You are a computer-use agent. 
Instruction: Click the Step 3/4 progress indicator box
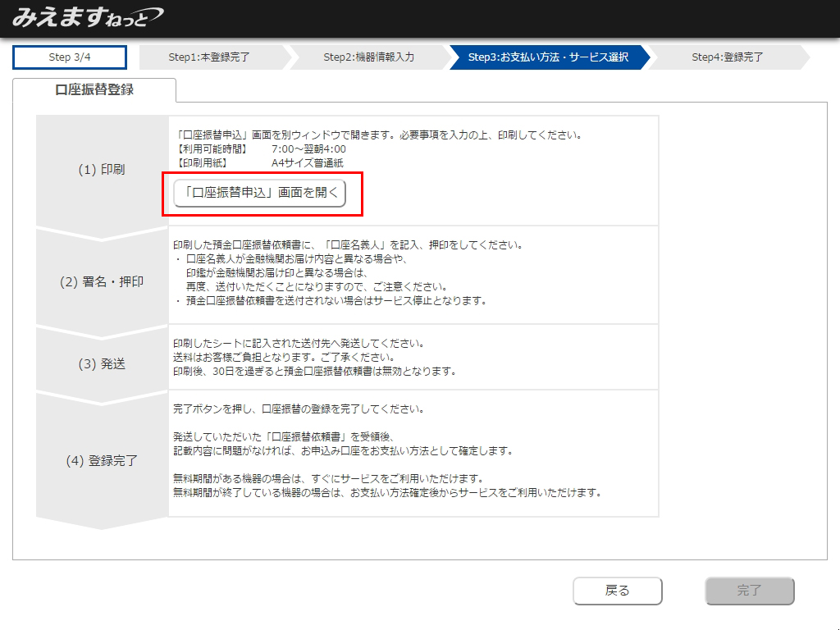pyautogui.click(x=70, y=57)
